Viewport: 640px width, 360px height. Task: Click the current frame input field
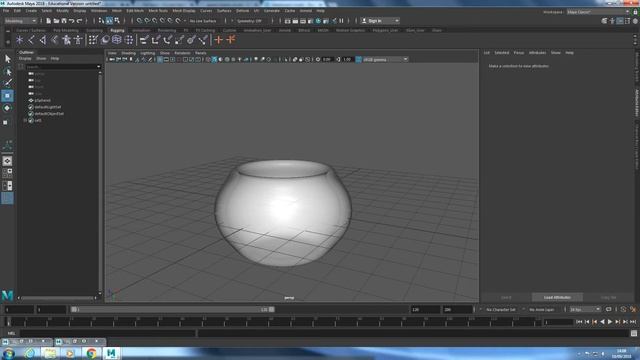pyautogui.click(x=558, y=322)
